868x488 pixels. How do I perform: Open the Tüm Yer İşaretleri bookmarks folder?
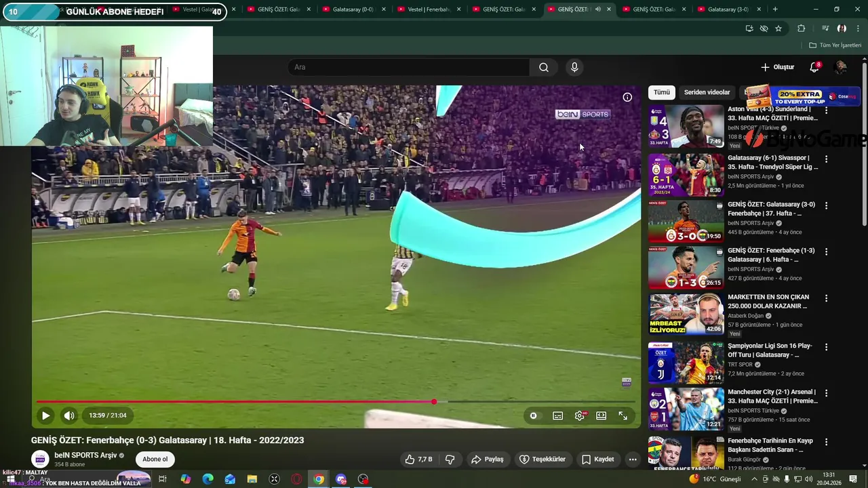click(x=835, y=45)
